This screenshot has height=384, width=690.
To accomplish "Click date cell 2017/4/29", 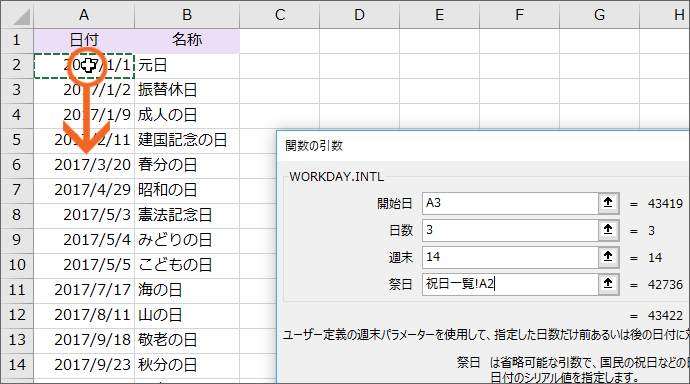I will [x=84, y=190].
